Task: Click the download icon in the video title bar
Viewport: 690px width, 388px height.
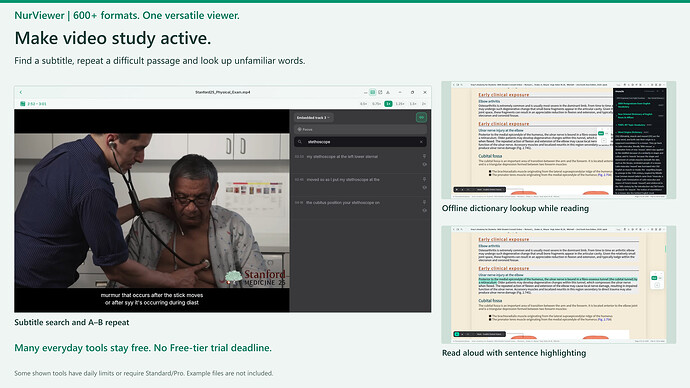Action: tap(388, 92)
